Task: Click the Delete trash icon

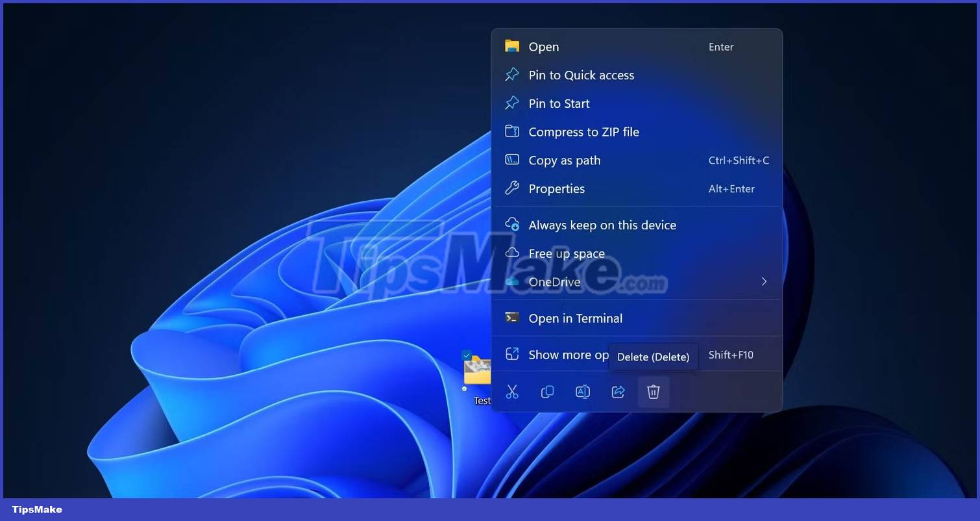Action: [x=654, y=392]
